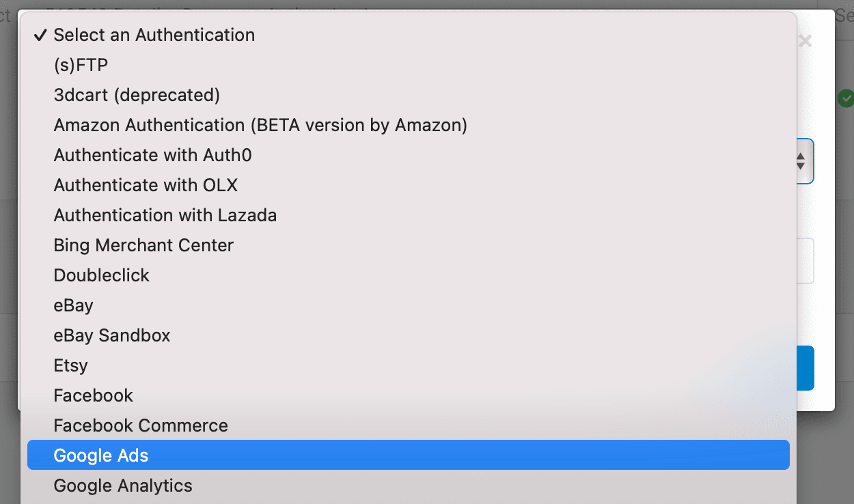The image size is (854, 504).
Task: Choose eBay Sandbox option
Action: pos(112,335)
